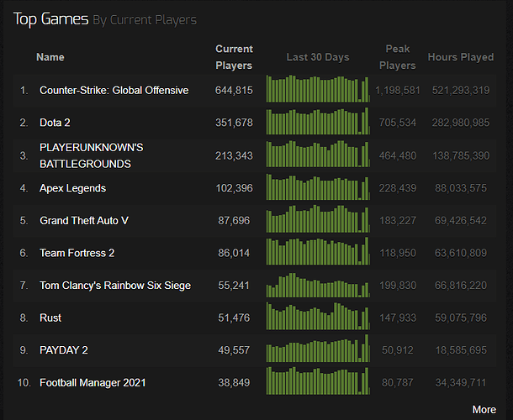Click the Last 30 Days column header
The height and width of the screenshot is (420, 513).
(318, 57)
